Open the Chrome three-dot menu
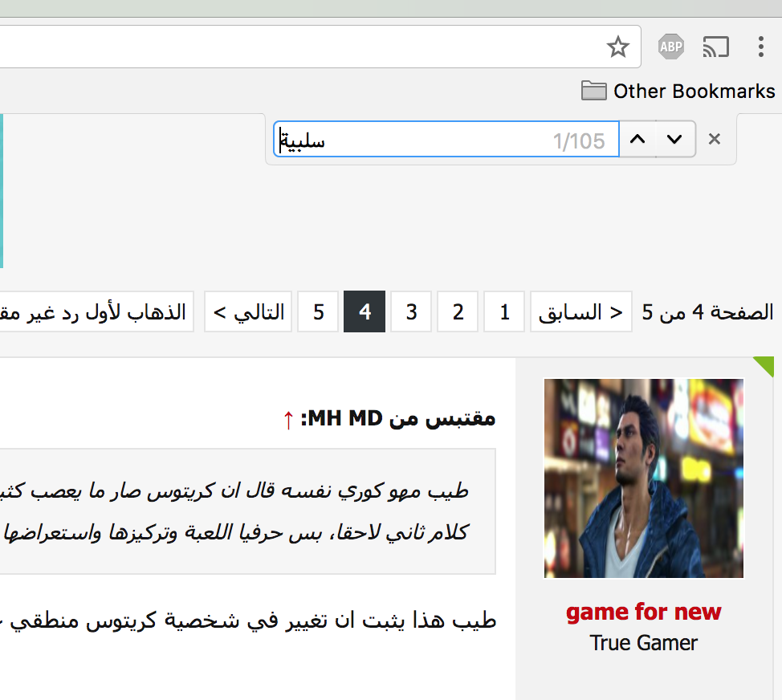 click(x=760, y=47)
